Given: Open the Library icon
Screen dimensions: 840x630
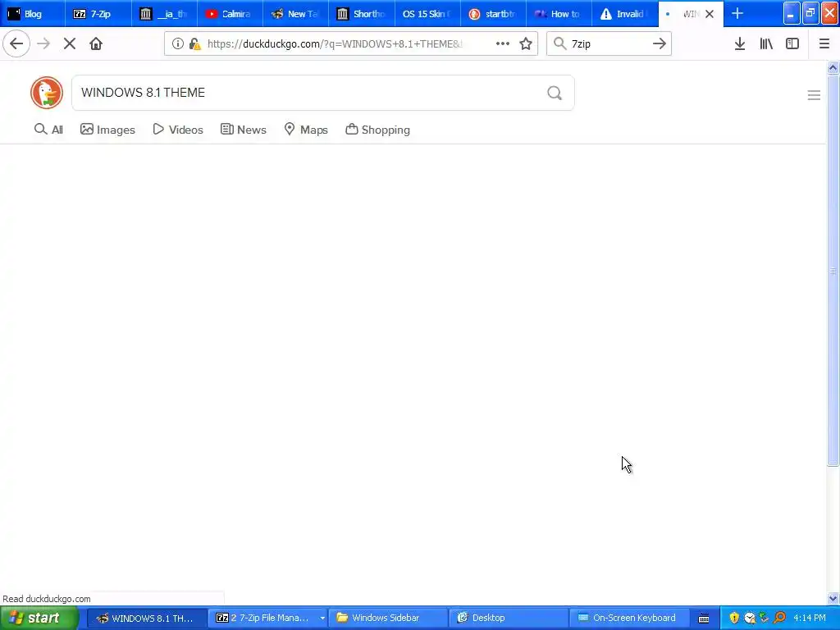Looking at the screenshot, I should [766, 44].
